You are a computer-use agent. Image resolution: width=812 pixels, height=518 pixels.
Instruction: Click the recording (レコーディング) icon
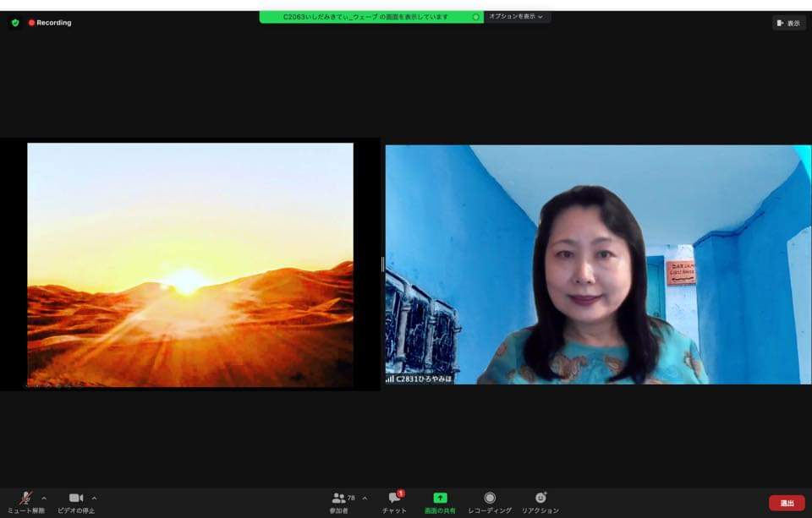pos(490,499)
